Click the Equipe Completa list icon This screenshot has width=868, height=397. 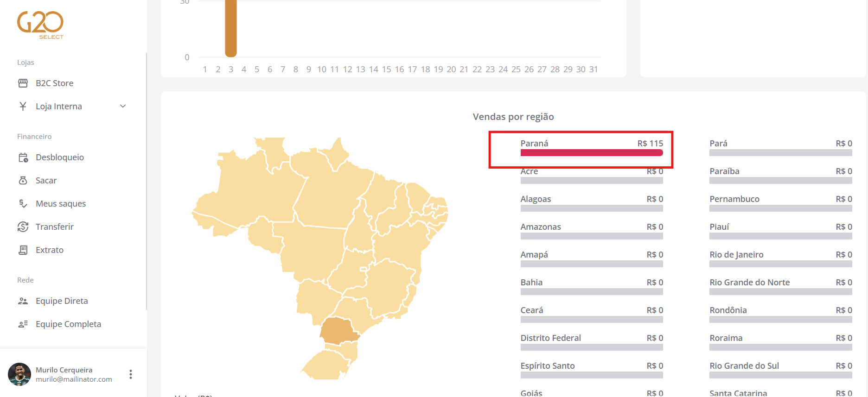coord(23,324)
